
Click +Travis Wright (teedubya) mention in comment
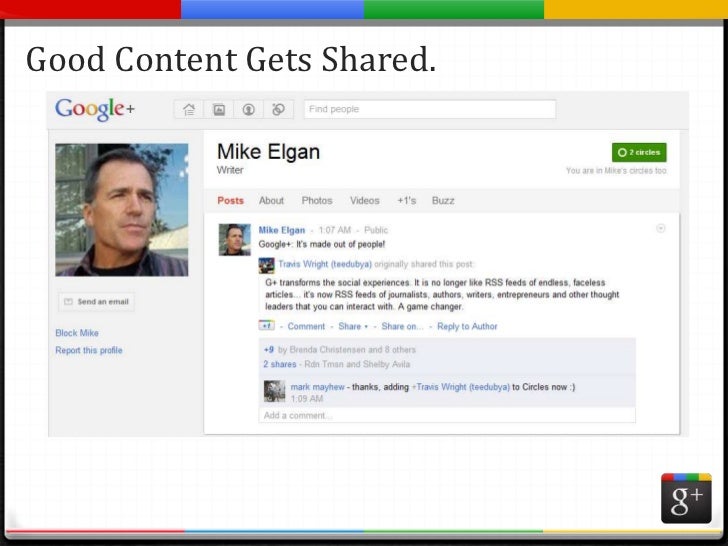pos(461,387)
